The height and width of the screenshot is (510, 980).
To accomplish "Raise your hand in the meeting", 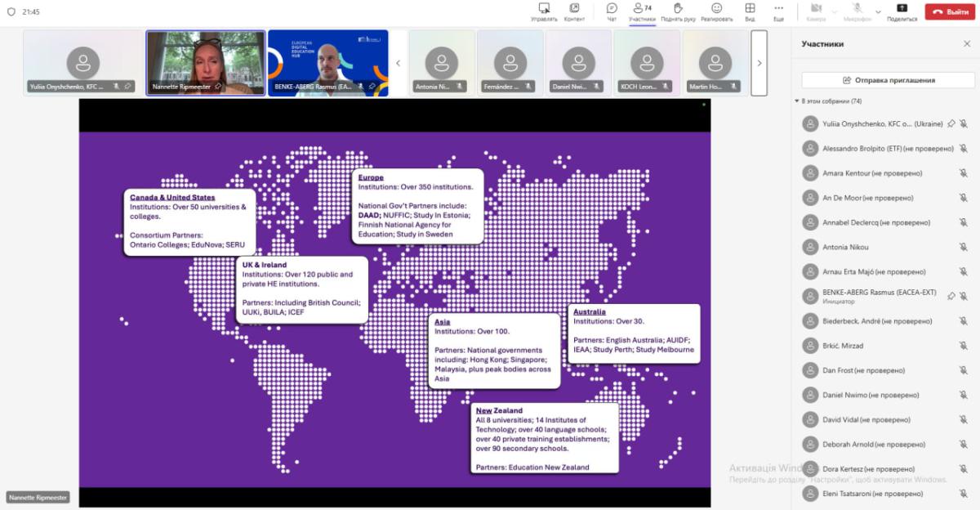I will [x=677, y=11].
